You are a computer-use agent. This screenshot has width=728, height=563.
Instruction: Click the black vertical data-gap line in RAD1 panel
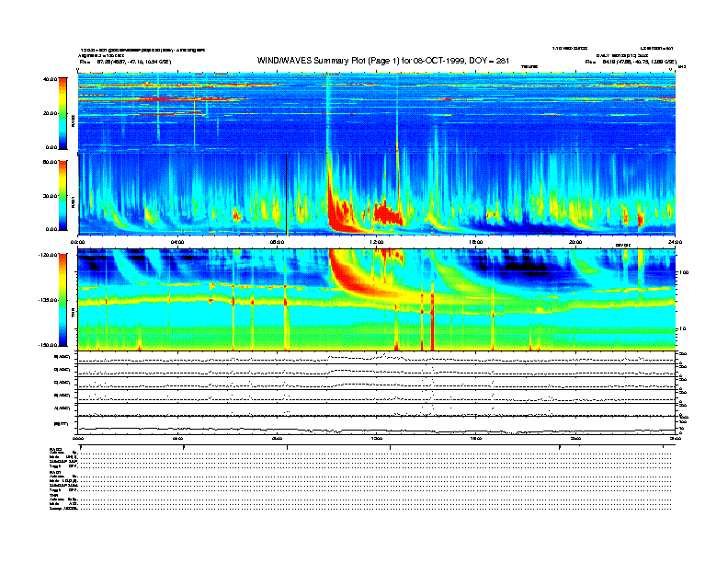click(287, 194)
